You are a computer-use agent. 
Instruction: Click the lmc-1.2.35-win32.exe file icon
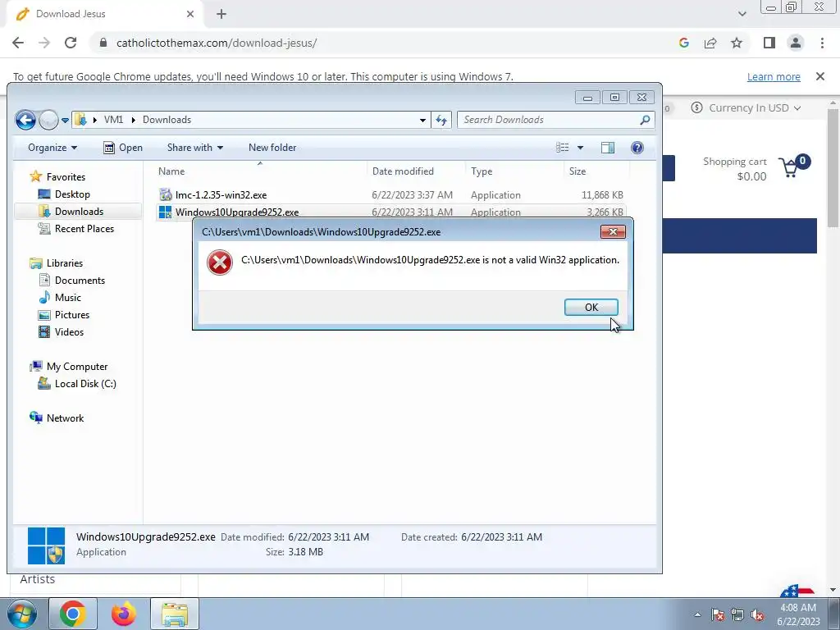[166, 195]
